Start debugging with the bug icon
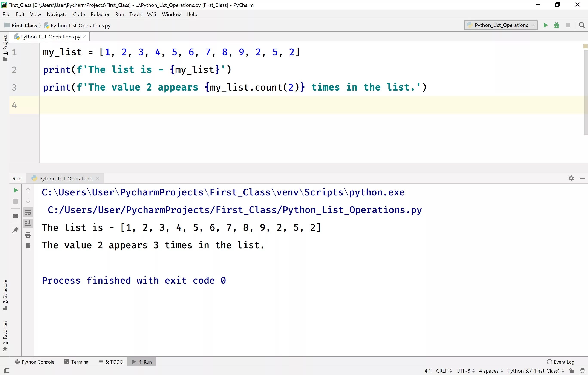588x375 pixels. click(x=556, y=25)
